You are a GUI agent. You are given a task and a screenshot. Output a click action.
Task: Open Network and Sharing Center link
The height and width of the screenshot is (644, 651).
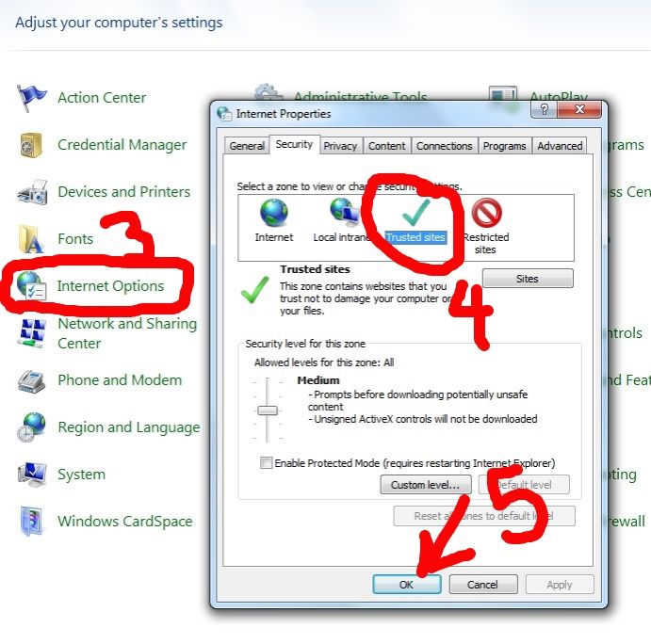tap(127, 333)
